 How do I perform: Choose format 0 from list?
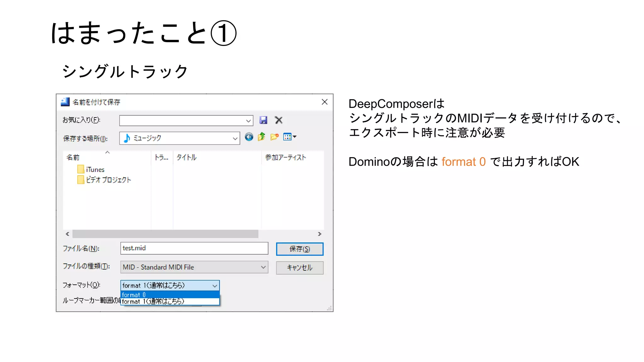click(170, 295)
